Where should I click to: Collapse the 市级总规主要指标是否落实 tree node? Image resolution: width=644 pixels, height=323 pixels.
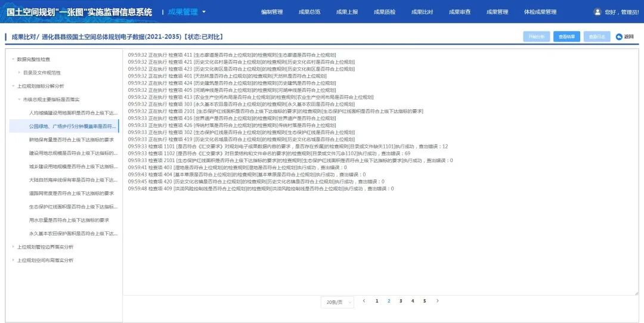click(19, 100)
